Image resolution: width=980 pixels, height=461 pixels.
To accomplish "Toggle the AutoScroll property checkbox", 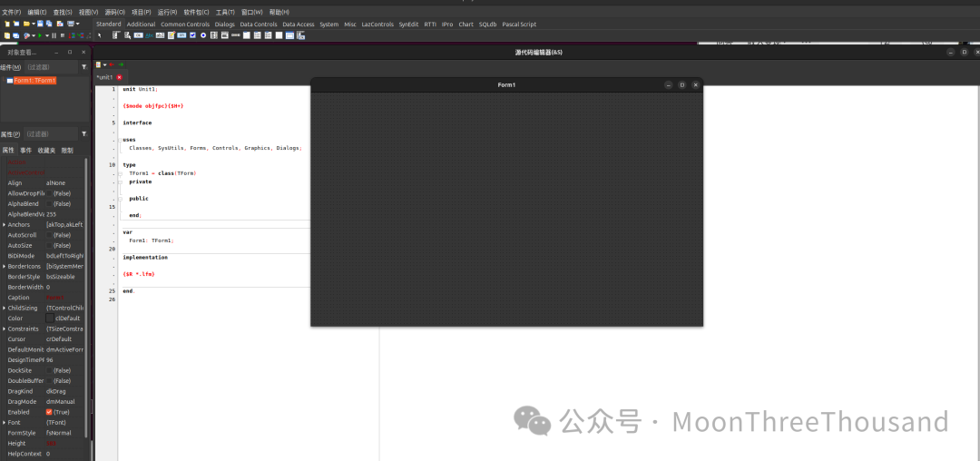I will point(49,235).
